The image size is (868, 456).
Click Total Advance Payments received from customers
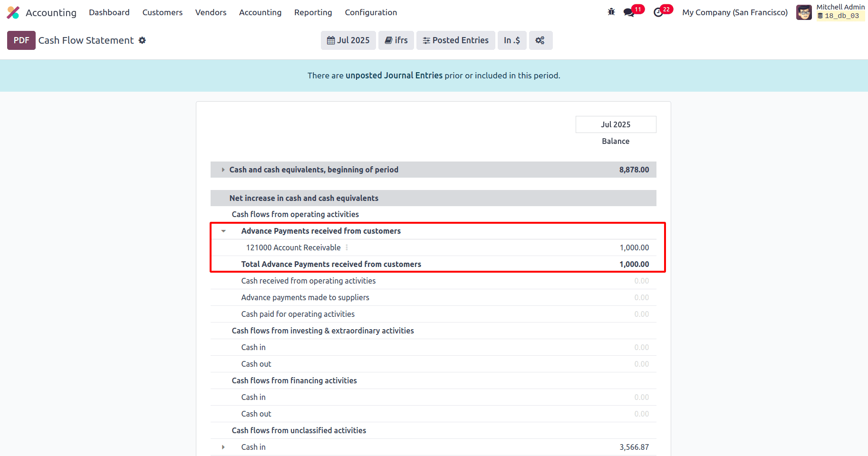pos(331,264)
